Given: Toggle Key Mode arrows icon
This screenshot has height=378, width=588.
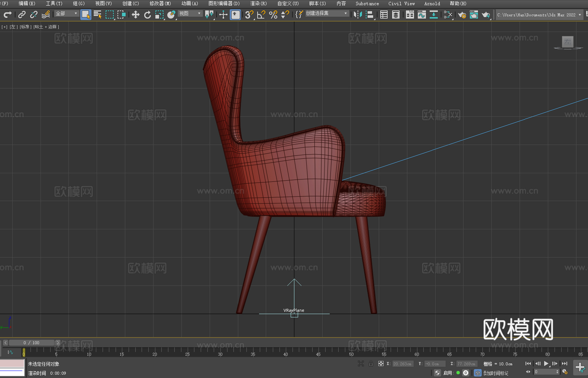Looking at the screenshot, I should click(528, 372).
